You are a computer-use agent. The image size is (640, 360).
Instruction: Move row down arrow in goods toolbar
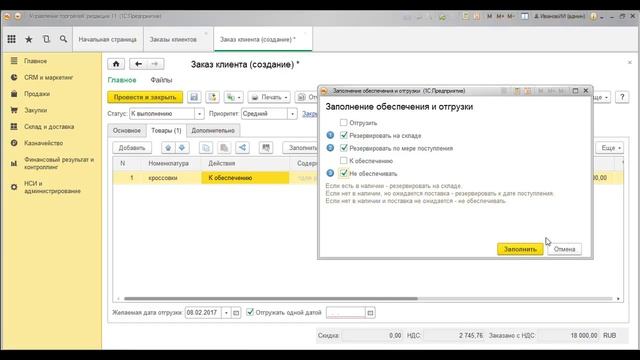point(182,148)
